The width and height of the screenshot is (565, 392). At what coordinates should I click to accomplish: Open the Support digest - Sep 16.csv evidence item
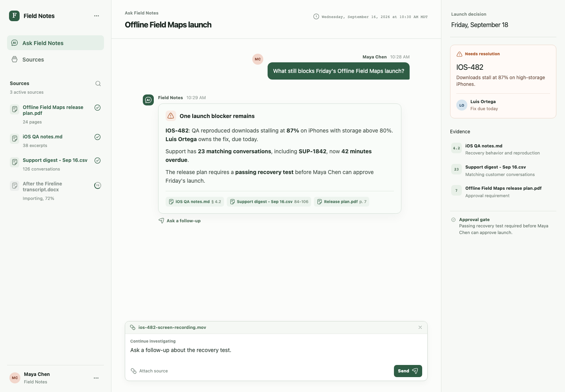pos(503,171)
